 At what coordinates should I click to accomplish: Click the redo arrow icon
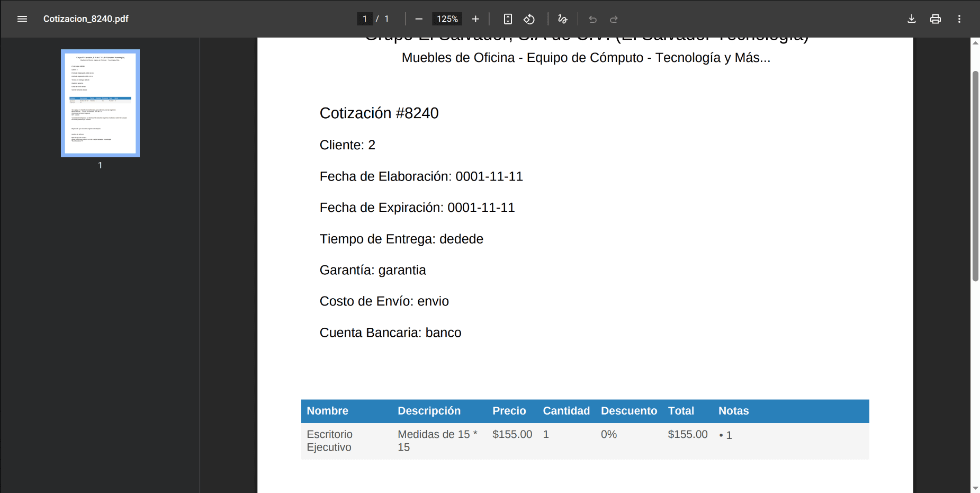[614, 19]
